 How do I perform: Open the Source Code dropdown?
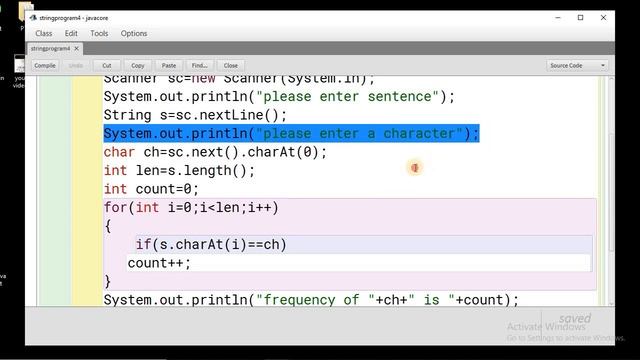(x=578, y=66)
